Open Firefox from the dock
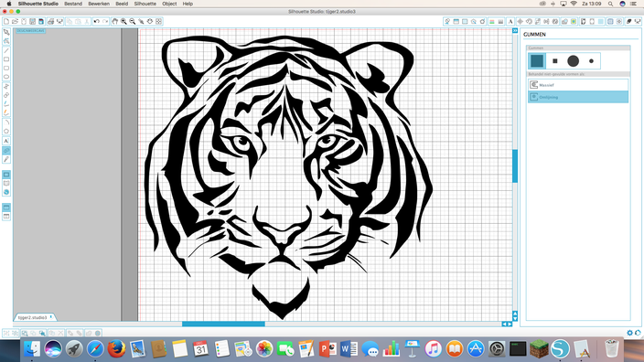 [x=116, y=349]
